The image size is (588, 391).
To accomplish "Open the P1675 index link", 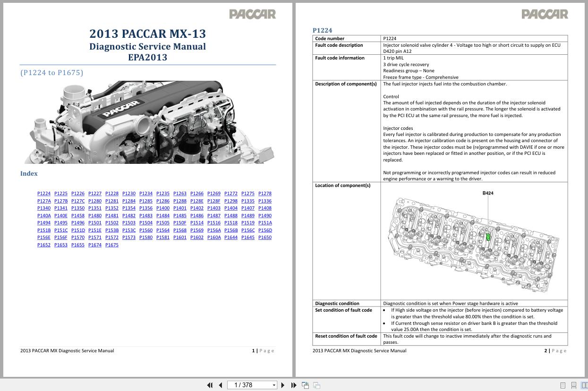I will click(112, 245).
